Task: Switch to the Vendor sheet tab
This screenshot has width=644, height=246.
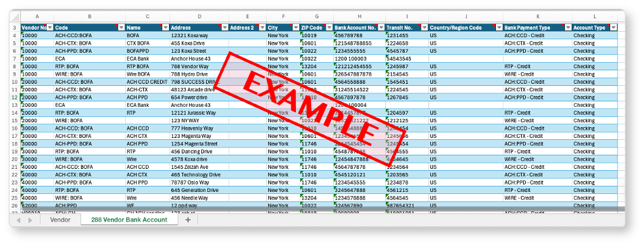Action: 60,220
